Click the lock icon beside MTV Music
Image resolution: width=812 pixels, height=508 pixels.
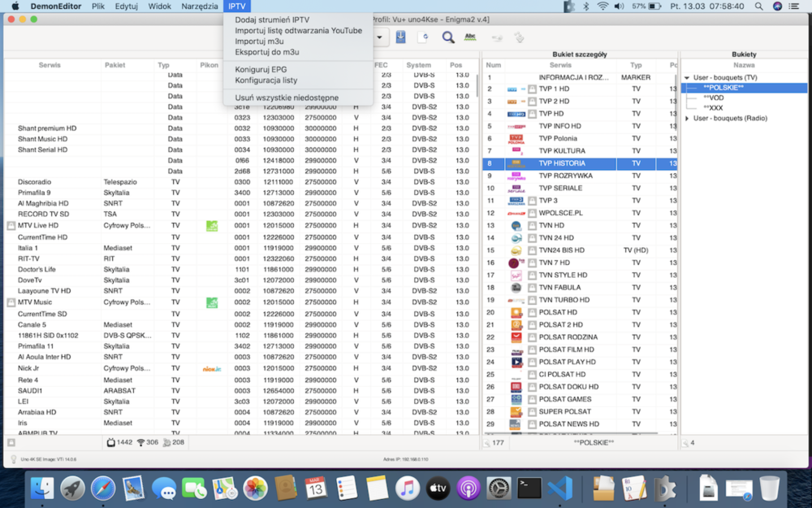11,302
